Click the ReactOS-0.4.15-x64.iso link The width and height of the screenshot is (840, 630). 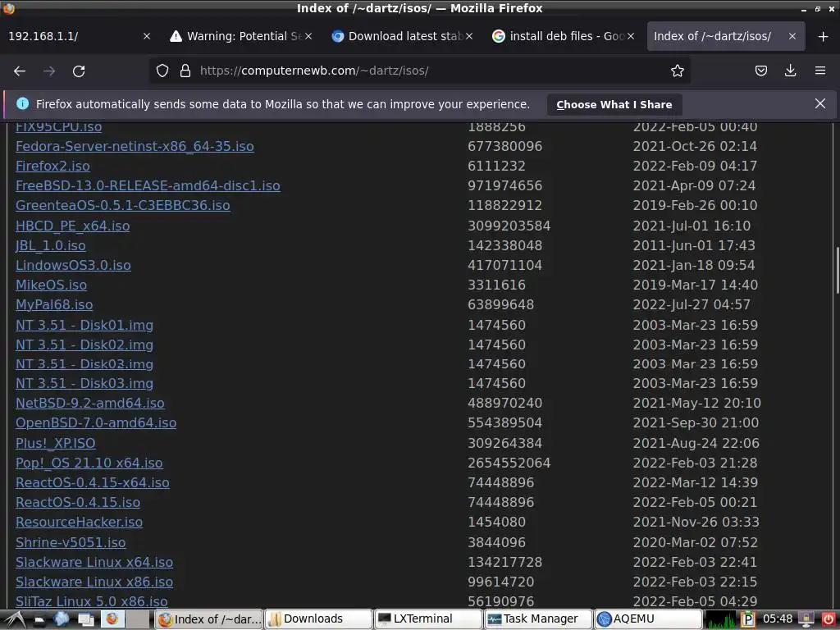[92, 482]
